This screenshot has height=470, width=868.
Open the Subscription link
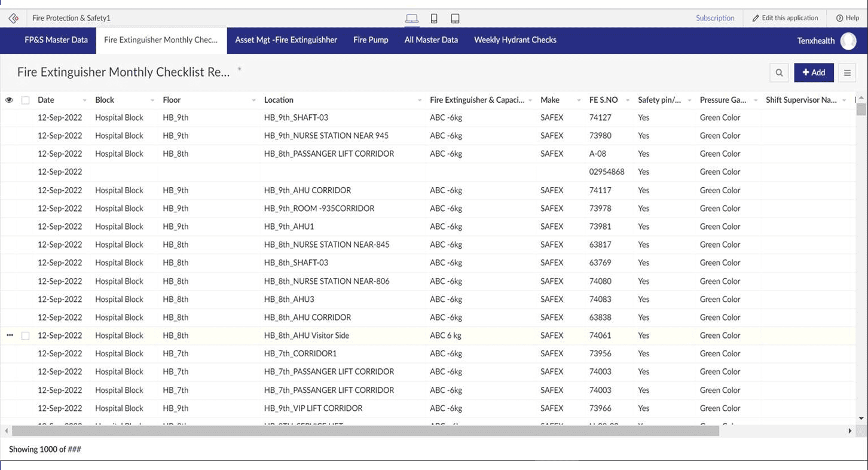715,18
